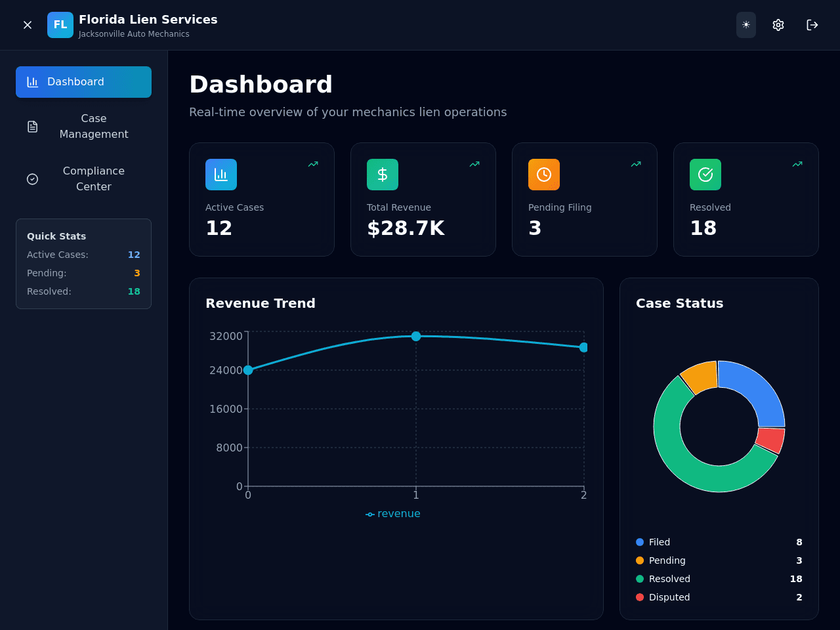Click the Disputed legend row

[x=719, y=597]
